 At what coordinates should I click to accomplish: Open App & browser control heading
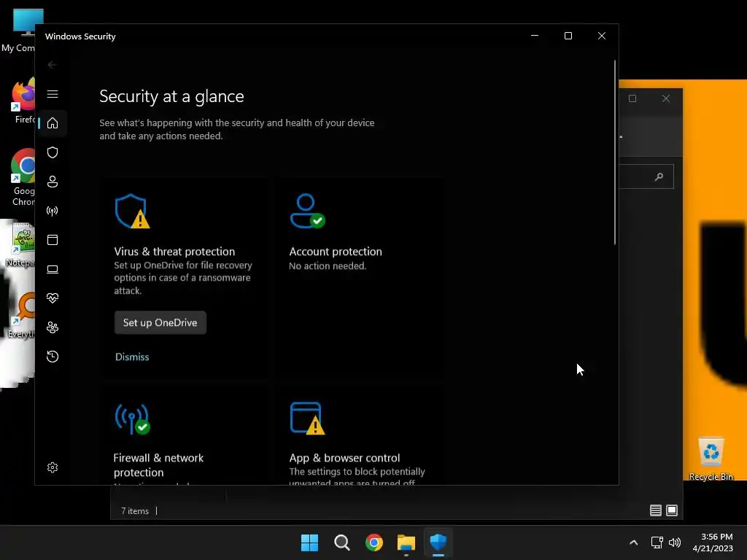click(x=344, y=458)
